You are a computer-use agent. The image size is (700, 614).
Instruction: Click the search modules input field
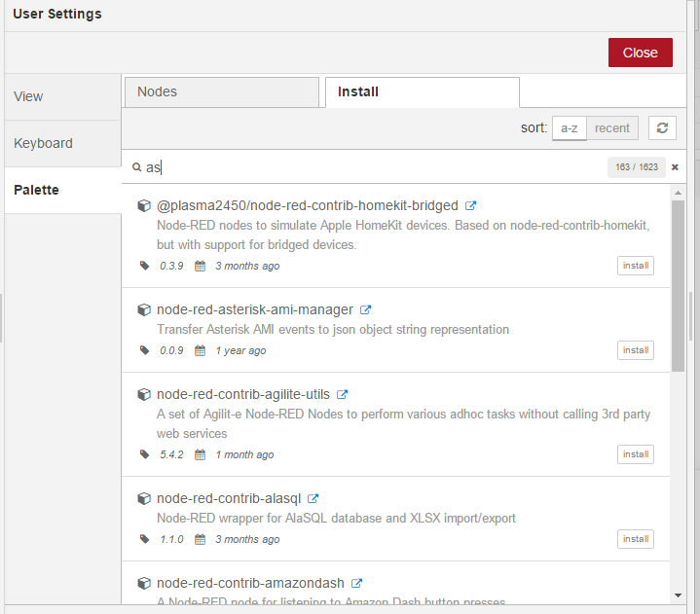375,167
